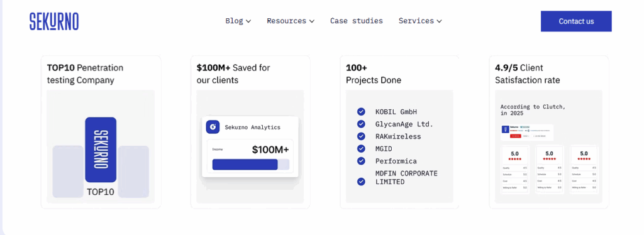
Task: Click checkmark icon beside MGID
Action: point(361,148)
